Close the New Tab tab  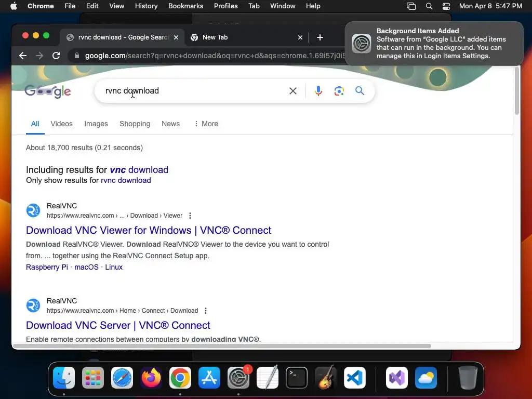click(300, 37)
